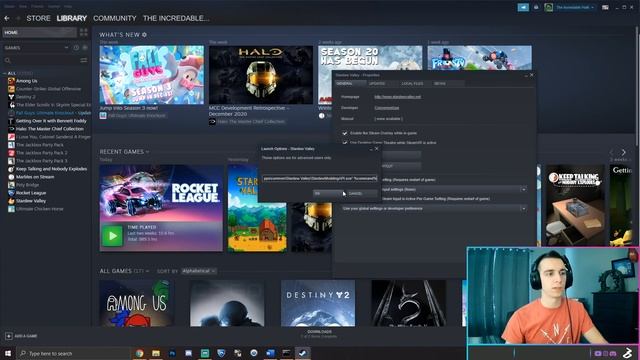The image size is (640, 360).
Task: Expand the GAMES category dropdown
Action: pos(66,48)
